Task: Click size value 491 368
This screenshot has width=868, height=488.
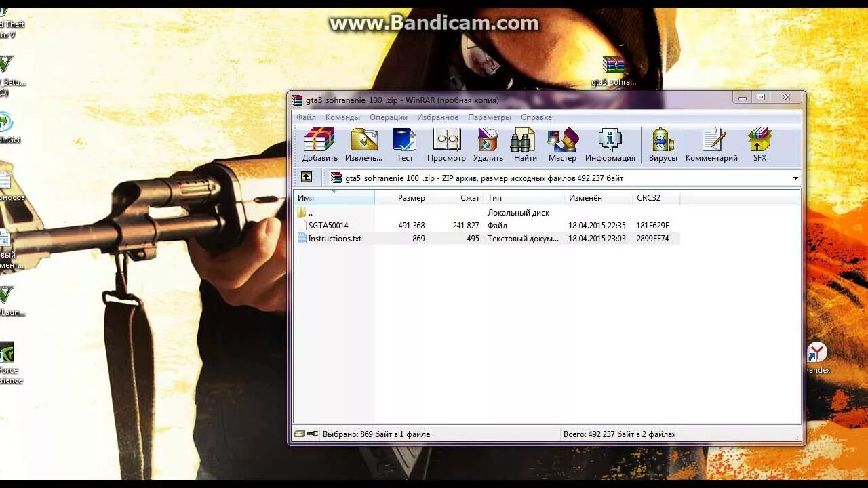Action: [412, 226]
